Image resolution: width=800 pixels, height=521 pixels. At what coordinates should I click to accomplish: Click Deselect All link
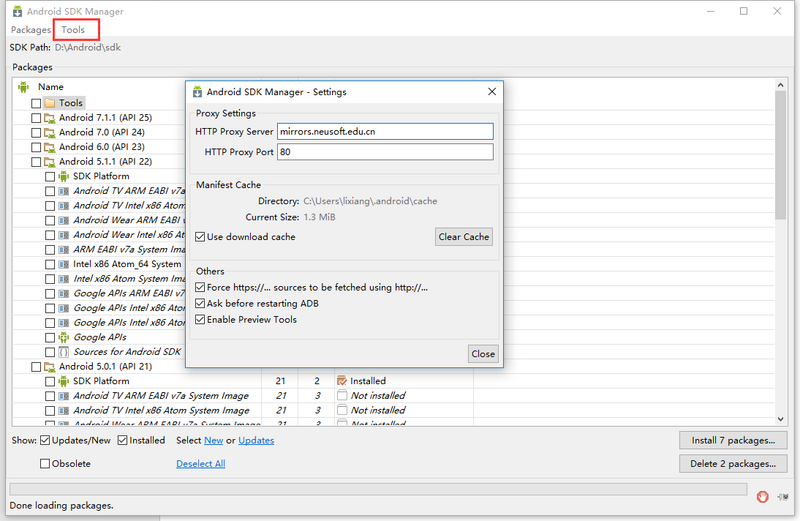201,464
